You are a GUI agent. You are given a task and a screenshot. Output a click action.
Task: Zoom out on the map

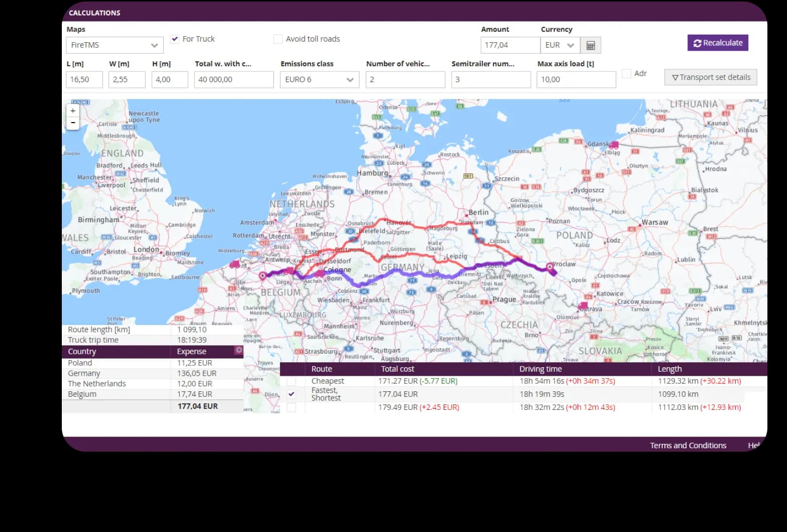click(x=73, y=123)
